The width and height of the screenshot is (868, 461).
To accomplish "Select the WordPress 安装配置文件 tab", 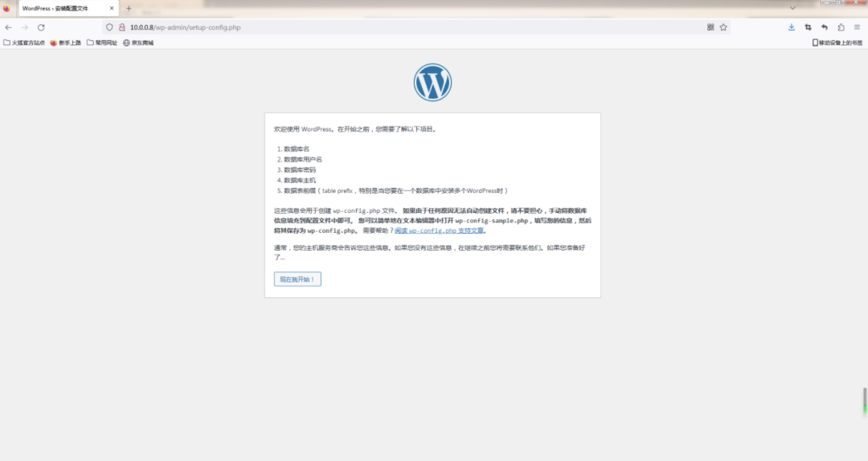I will [x=68, y=8].
